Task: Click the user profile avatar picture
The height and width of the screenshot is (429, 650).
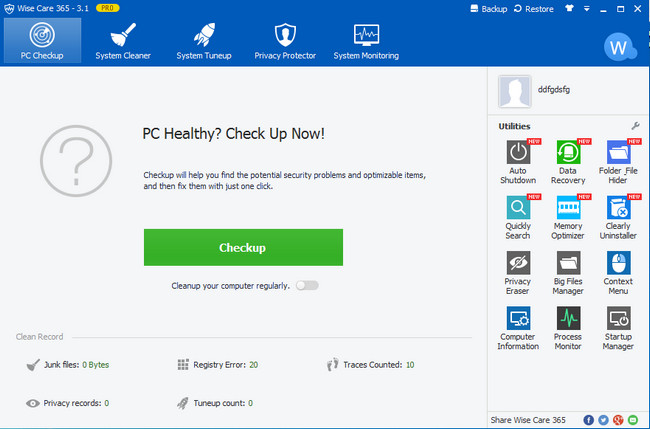Action: click(x=513, y=94)
